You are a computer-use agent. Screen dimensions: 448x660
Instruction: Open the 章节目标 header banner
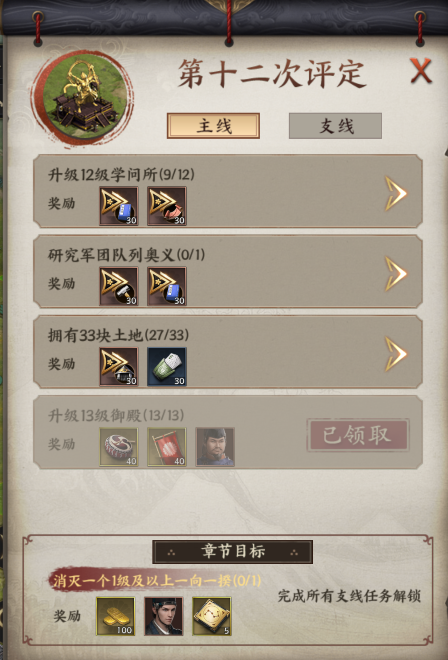point(232,552)
